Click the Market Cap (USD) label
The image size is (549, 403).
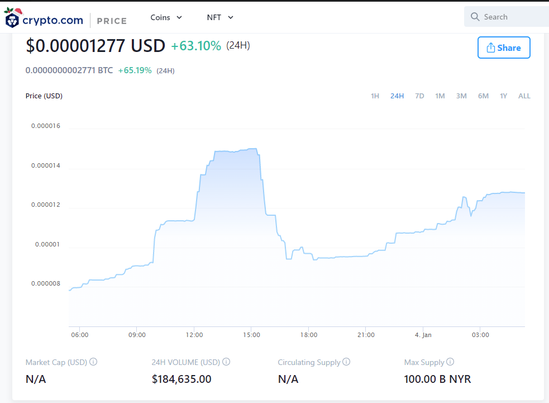coord(56,362)
